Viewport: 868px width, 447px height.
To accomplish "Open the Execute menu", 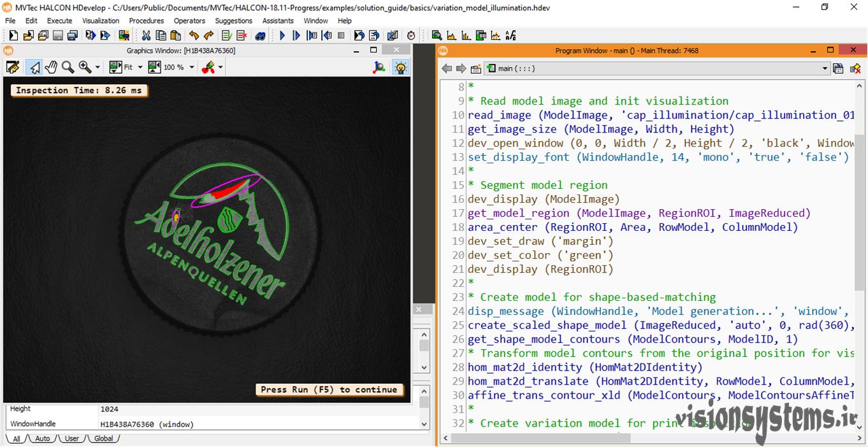I will [x=60, y=20].
